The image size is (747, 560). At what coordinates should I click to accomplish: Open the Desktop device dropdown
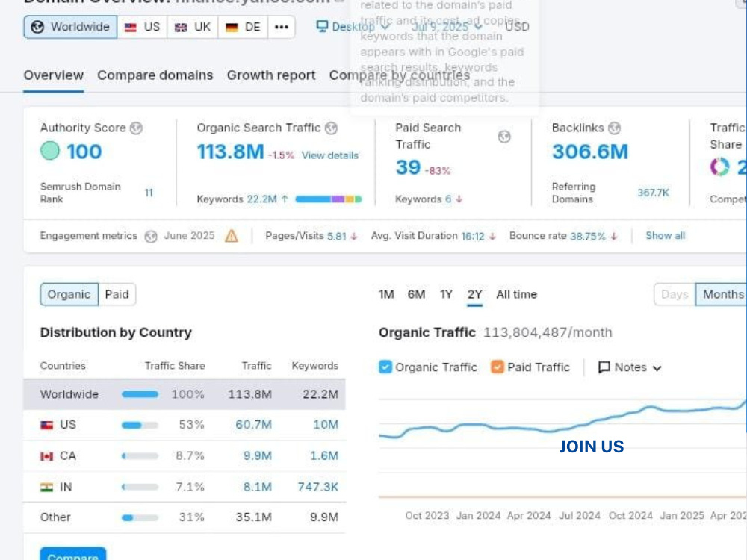click(x=353, y=27)
